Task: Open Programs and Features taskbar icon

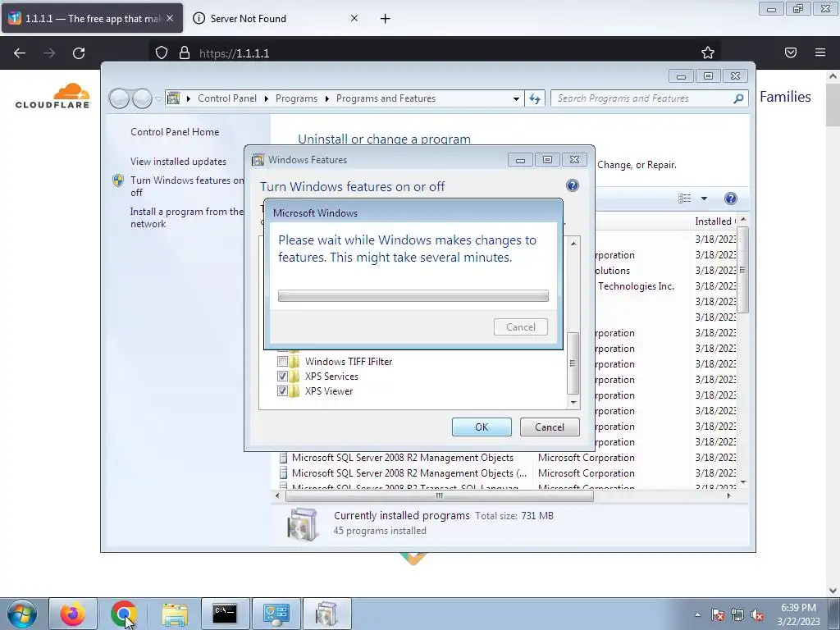Action: [x=326, y=614]
